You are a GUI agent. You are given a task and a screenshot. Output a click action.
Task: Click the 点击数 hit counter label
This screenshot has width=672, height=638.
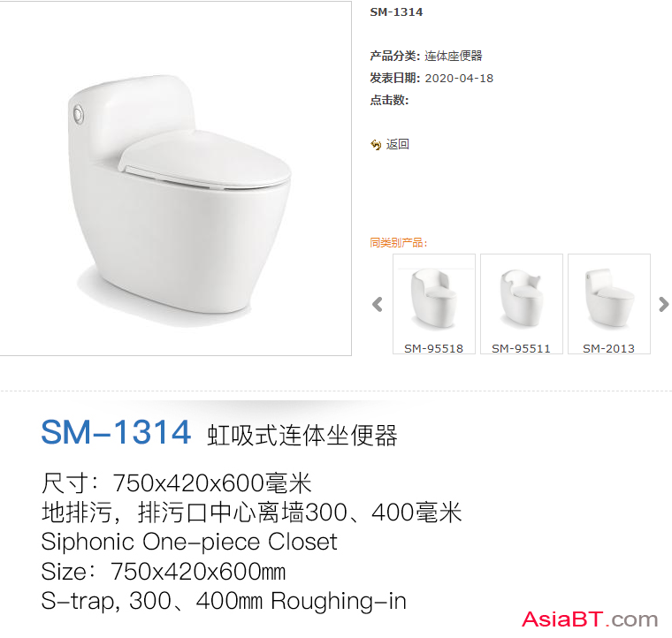point(389,100)
